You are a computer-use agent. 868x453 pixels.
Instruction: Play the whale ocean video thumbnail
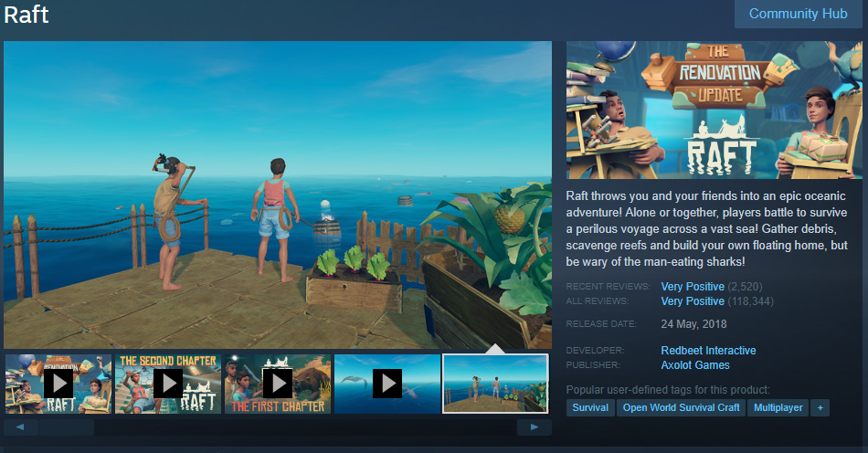click(387, 384)
